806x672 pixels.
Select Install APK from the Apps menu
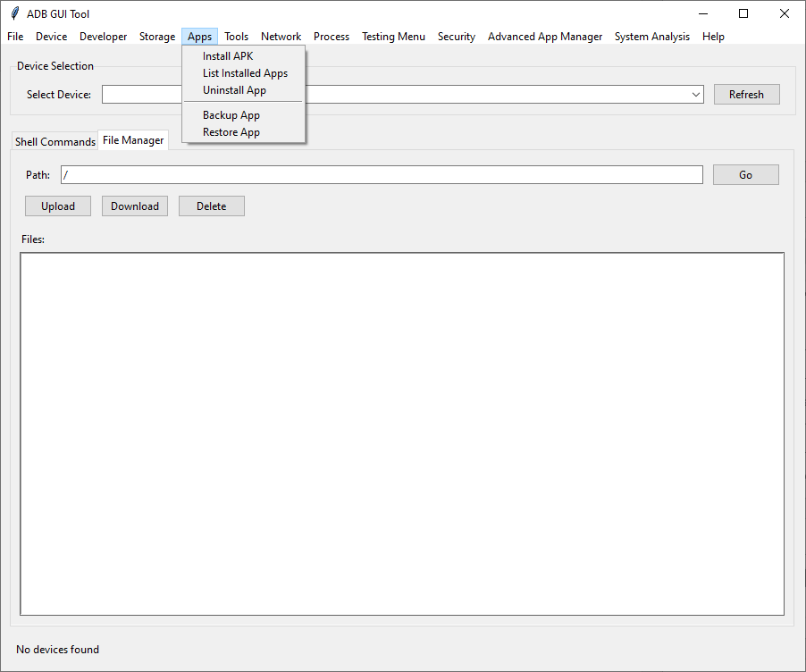[x=227, y=55]
